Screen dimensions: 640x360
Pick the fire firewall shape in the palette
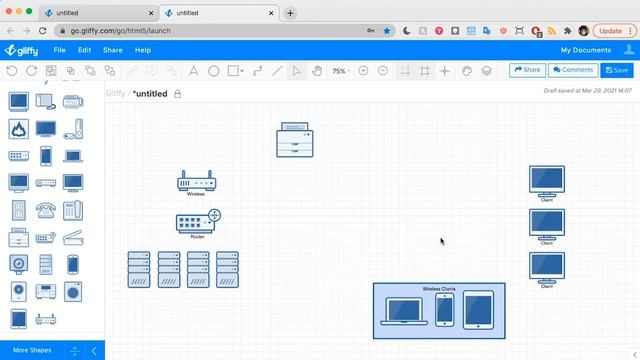tap(18, 129)
